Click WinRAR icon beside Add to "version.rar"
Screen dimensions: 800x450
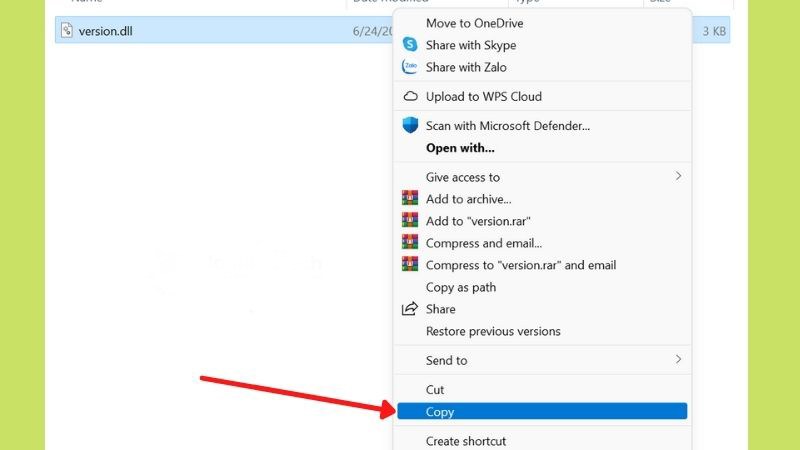click(x=410, y=220)
